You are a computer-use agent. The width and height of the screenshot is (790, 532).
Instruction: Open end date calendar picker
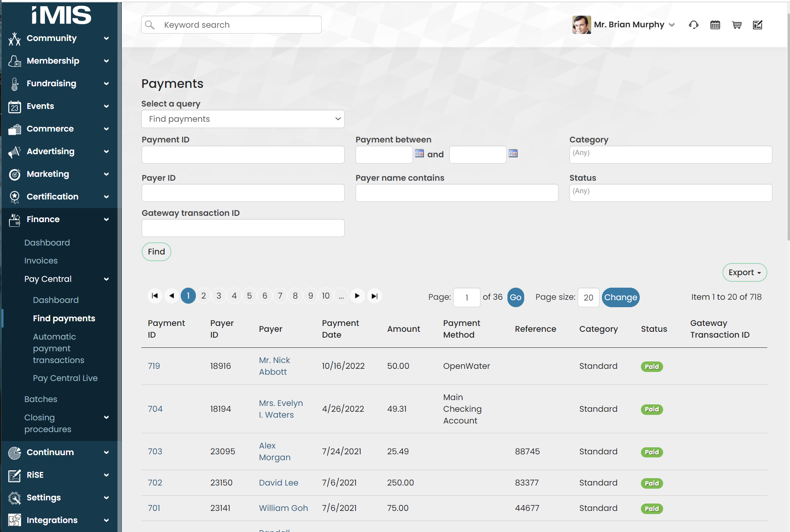click(513, 153)
